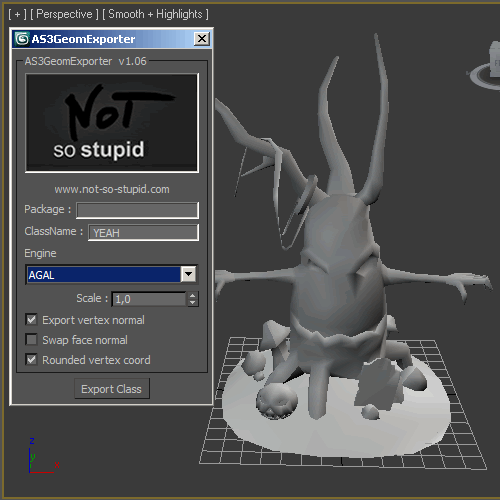Click the AS3GeomExporter title bar icon
Viewport: 500px width, 500px height.
click(22, 39)
